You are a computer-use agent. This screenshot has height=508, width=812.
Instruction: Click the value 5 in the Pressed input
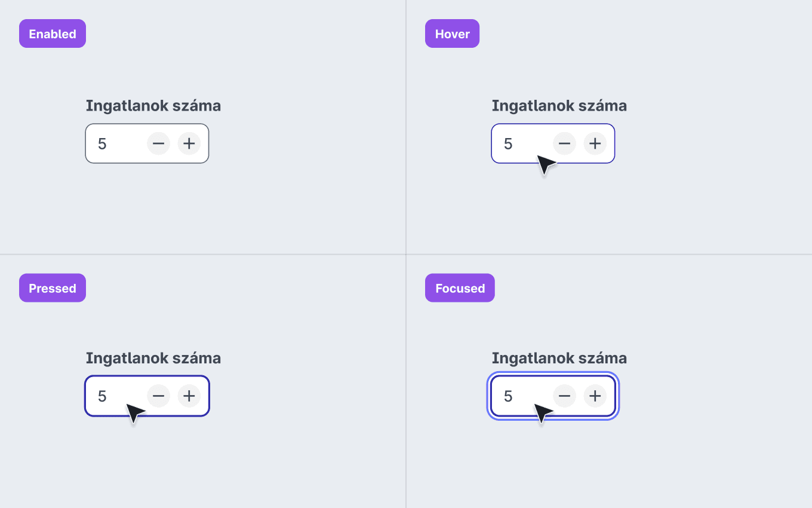coord(102,396)
